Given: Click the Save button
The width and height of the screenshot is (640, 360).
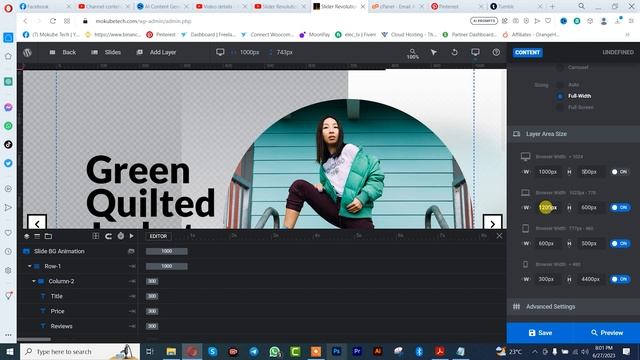Looking at the screenshot, I should pos(540,333).
